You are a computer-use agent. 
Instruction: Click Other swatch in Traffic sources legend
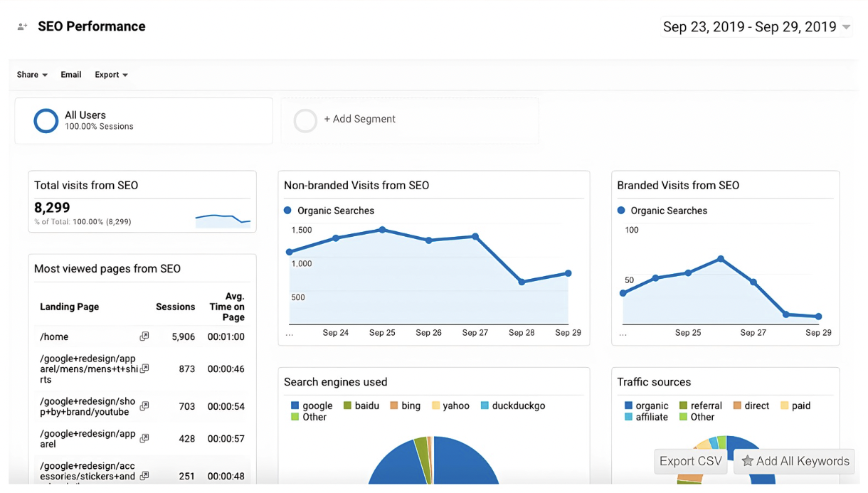pyautogui.click(x=683, y=417)
